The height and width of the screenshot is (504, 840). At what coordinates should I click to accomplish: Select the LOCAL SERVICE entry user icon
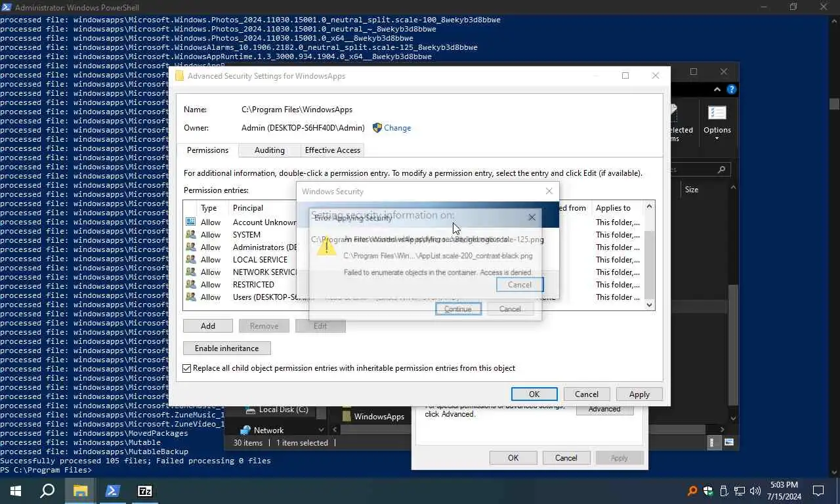(190, 260)
